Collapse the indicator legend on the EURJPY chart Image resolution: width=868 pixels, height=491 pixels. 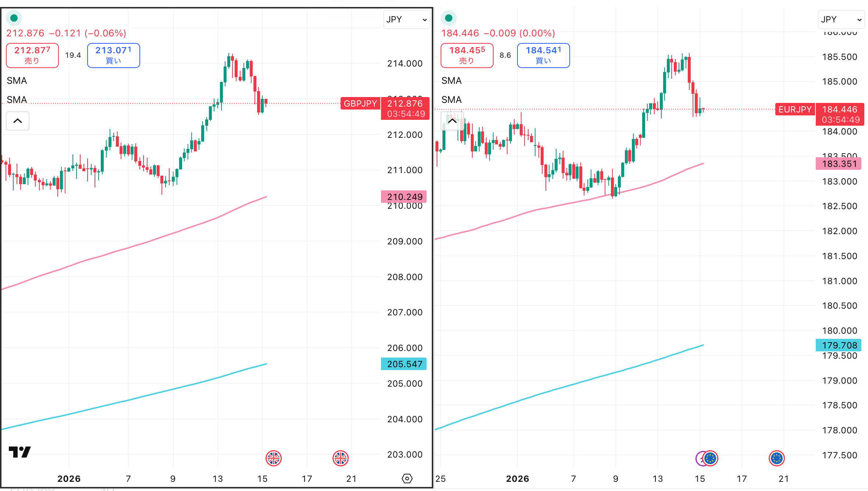(x=452, y=121)
